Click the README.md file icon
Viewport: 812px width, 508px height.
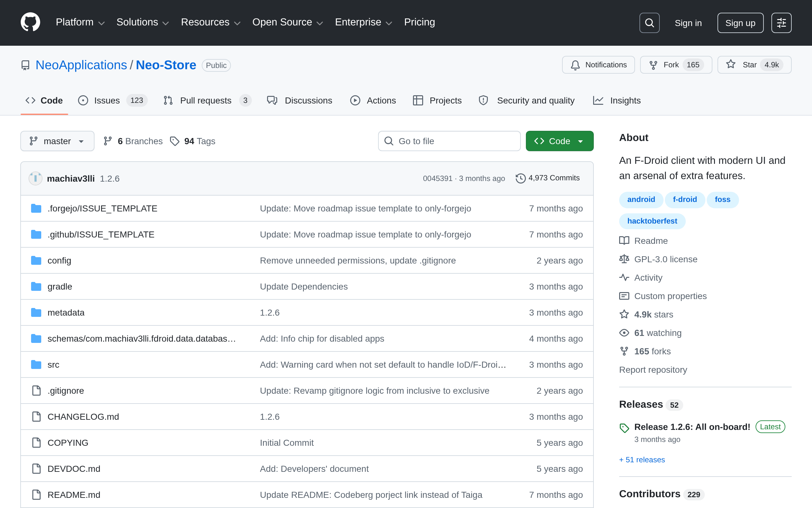tap(36, 495)
